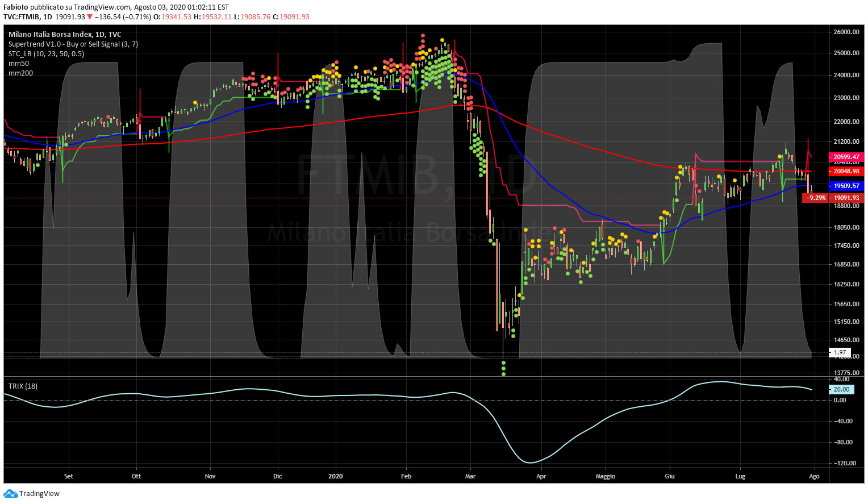Click the 20048.98 red price tag
The height and width of the screenshot is (504, 868).
point(846,171)
